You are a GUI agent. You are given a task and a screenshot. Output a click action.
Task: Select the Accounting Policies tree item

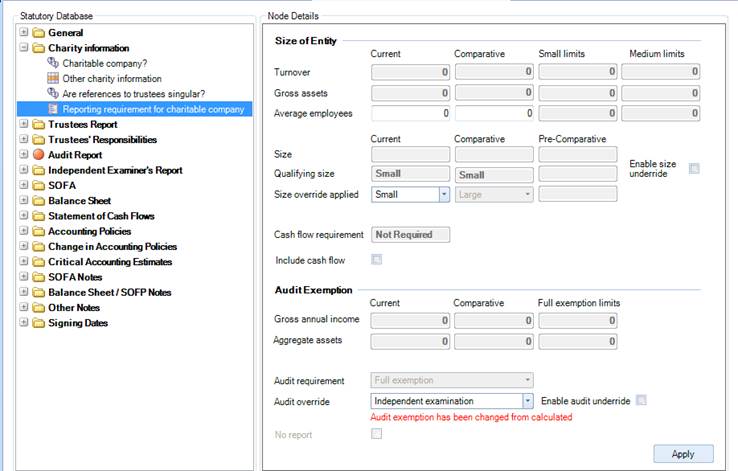click(x=88, y=231)
